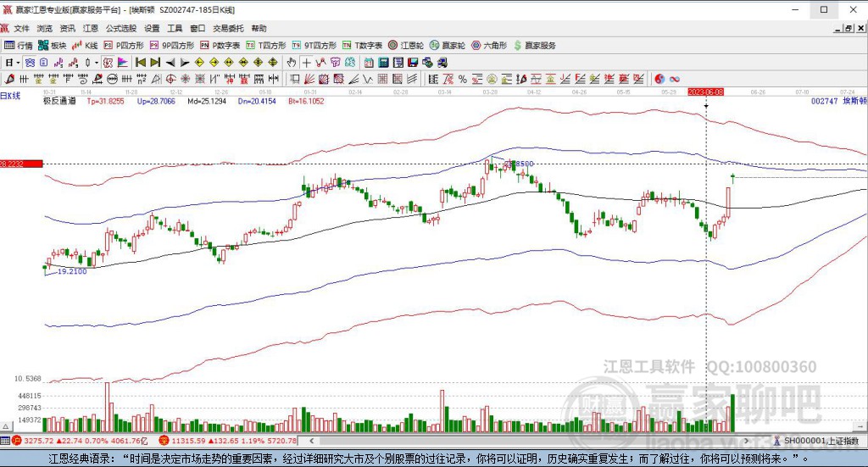Click the red 28.2232 price label
Viewport: 868px width, 467px height.
21,164
